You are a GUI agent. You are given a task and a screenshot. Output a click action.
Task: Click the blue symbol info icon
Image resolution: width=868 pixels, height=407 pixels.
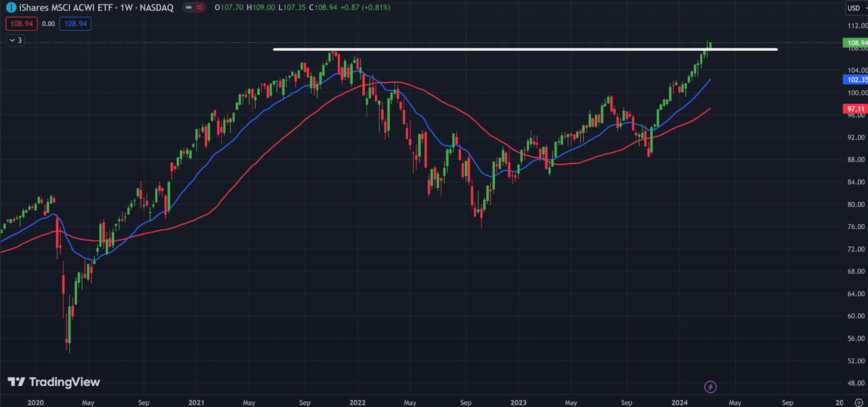[11, 7]
